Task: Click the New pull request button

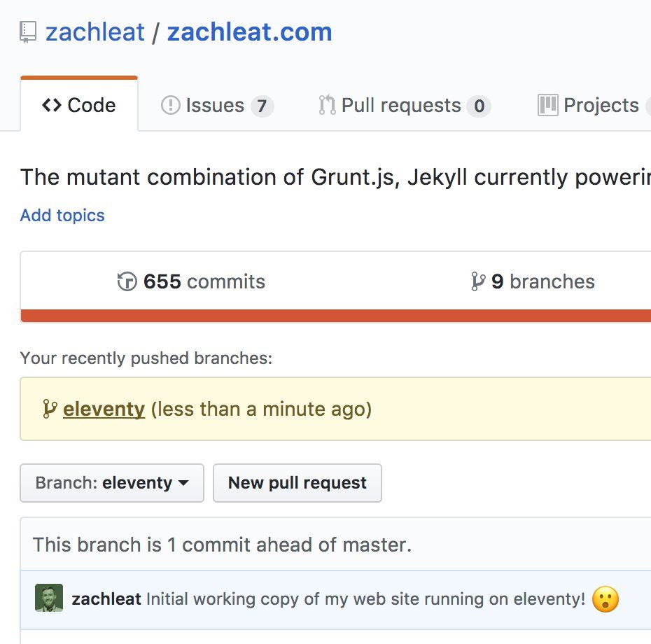Action: click(297, 483)
